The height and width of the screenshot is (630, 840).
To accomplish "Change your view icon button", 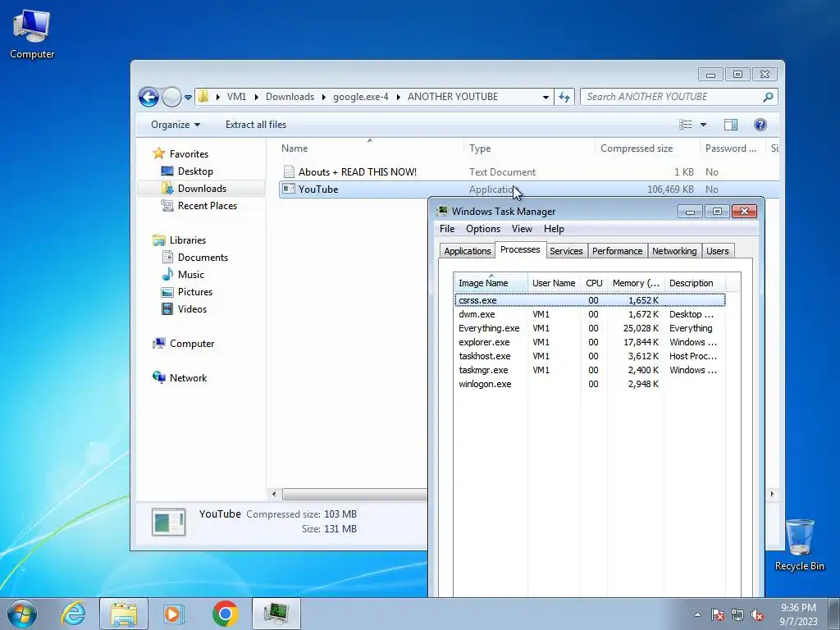I will [686, 125].
